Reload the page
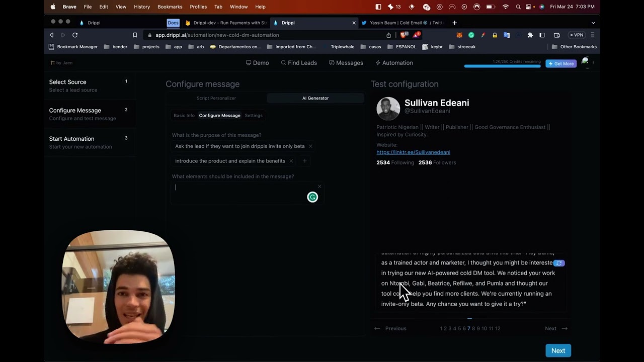Viewport: 644px width, 362px height. [75, 35]
